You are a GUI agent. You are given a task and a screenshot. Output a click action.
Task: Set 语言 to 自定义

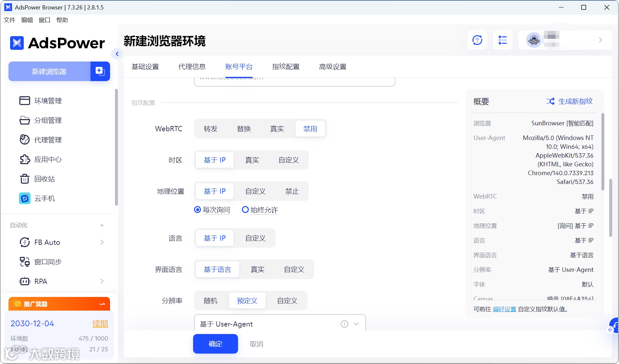tap(256, 238)
